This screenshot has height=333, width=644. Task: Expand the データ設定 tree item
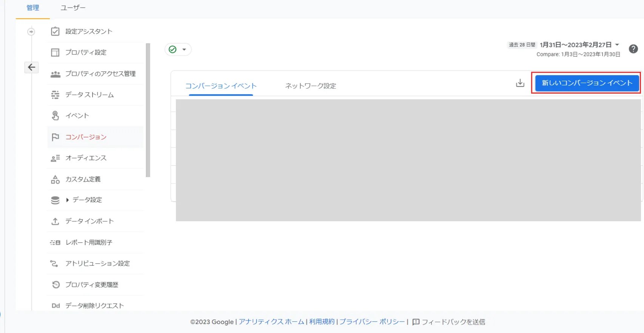[68, 200]
